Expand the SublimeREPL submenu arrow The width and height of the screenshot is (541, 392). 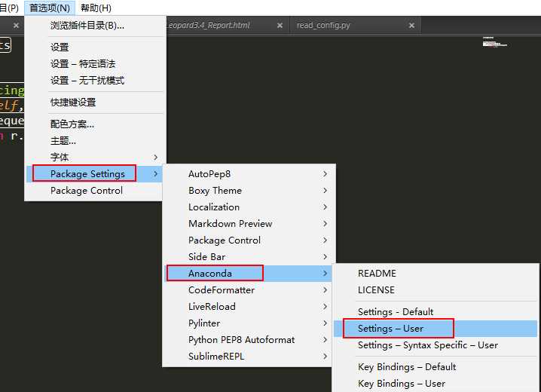point(325,357)
